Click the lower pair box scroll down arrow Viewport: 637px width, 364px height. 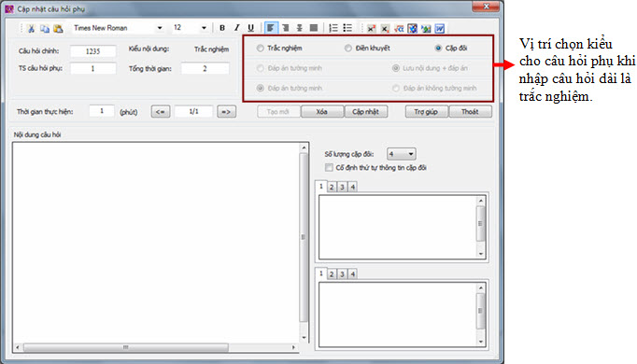(481, 342)
